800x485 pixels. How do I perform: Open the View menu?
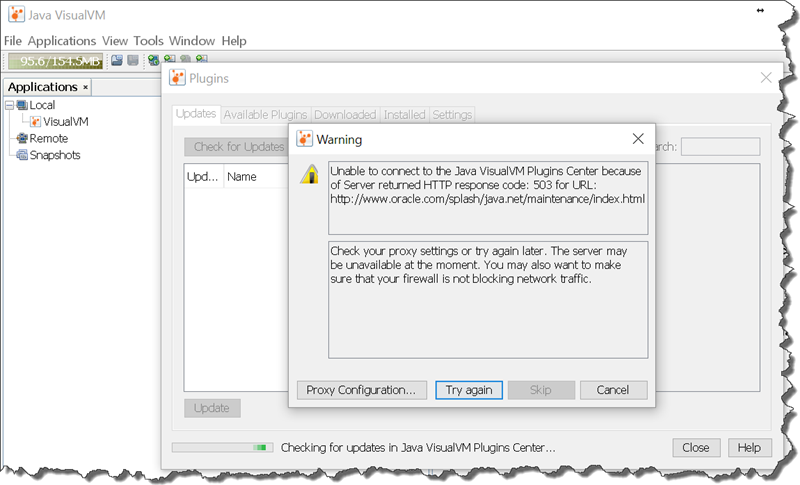115,41
